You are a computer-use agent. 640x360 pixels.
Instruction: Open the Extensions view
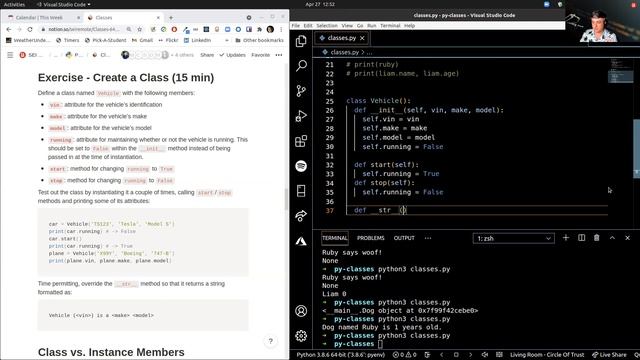tap(301, 141)
